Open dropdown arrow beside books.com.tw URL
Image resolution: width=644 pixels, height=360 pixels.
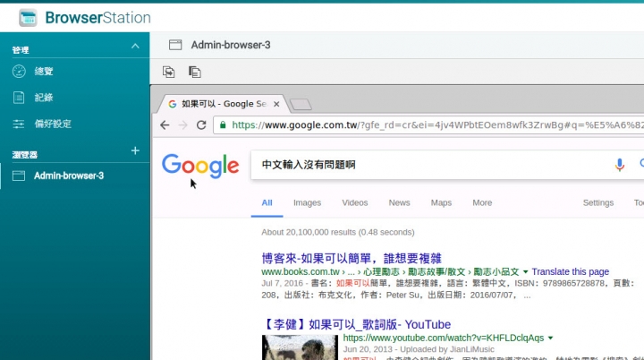pyautogui.click(x=525, y=272)
